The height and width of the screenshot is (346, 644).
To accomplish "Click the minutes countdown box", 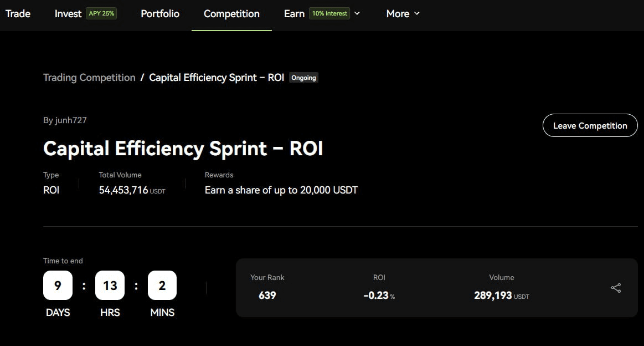I will (162, 285).
